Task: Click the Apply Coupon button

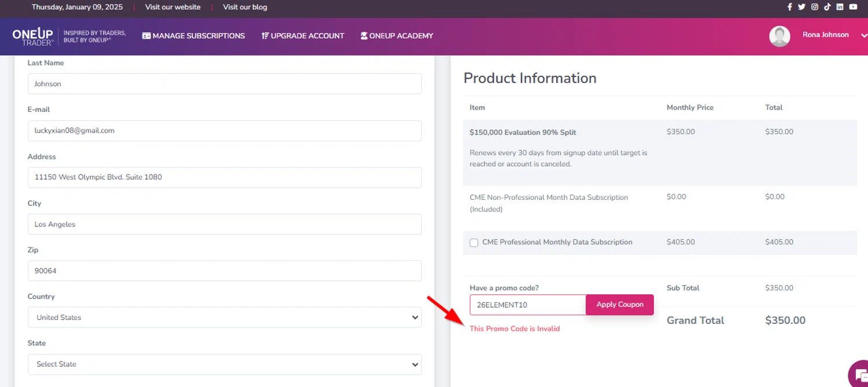Action: click(x=620, y=305)
